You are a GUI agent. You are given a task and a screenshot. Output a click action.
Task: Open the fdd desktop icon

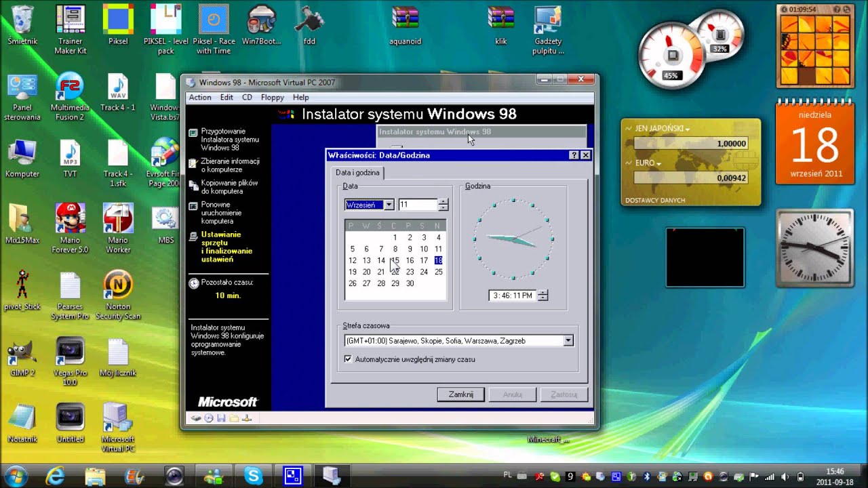point(309,25)
